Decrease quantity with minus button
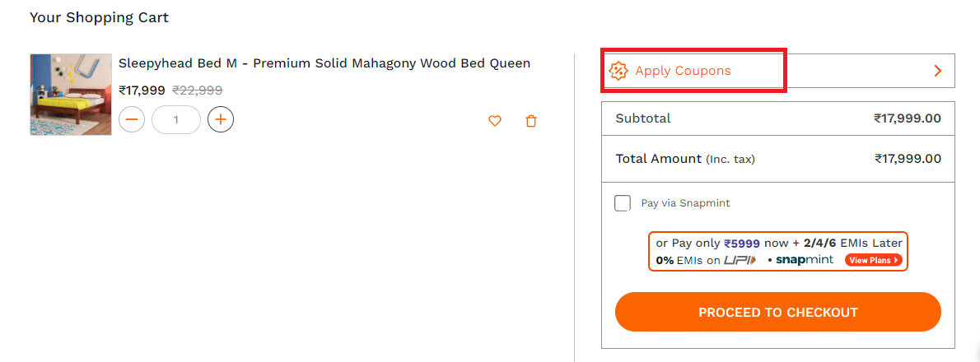This screenshot has height=362, width=980. (132, 119)
